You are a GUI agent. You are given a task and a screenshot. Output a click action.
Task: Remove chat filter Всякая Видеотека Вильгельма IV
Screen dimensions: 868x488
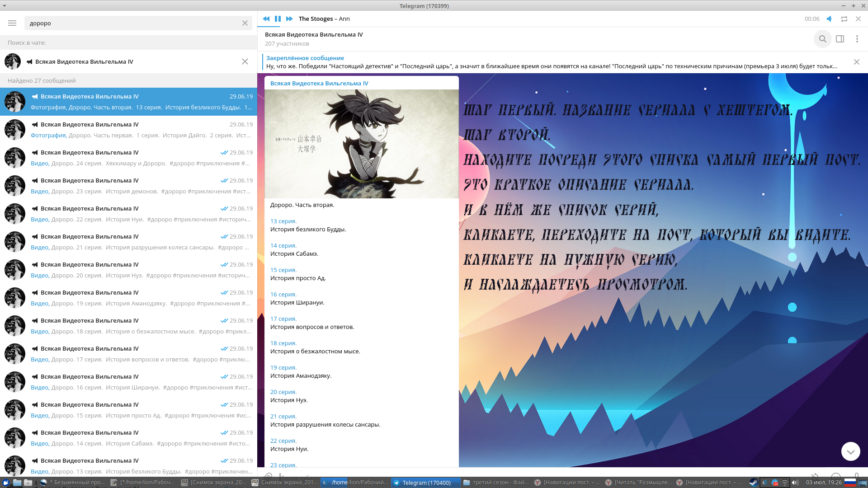coord(245,61)
